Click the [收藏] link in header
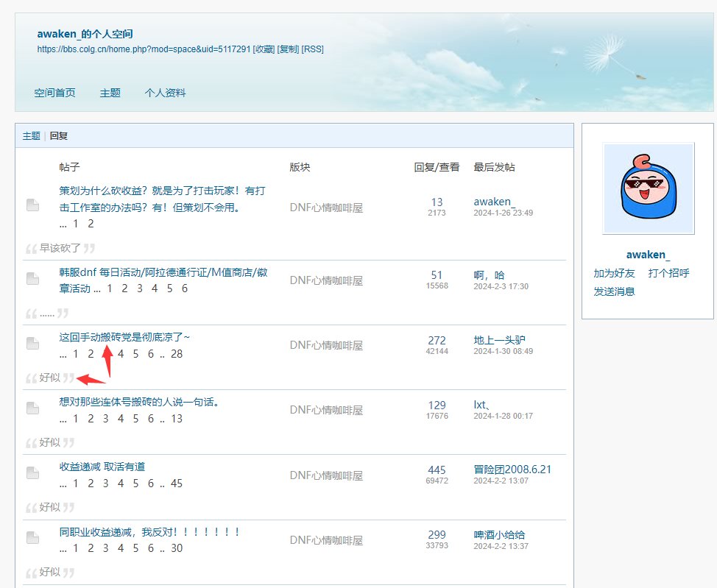 click(264, 49)
